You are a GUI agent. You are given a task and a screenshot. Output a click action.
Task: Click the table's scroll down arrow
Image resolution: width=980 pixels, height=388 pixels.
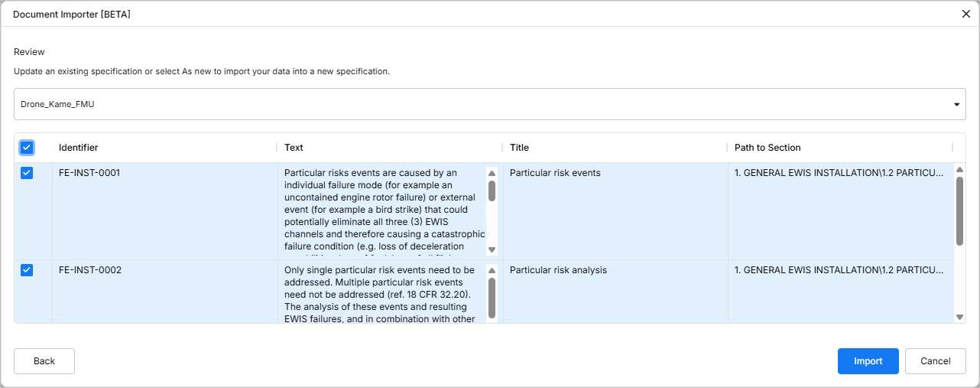[x=959, y=317]
